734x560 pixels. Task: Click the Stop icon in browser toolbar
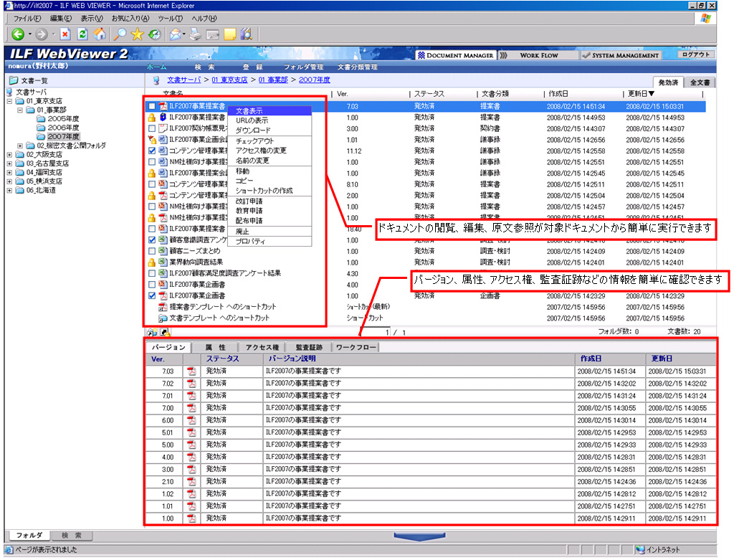pyautogui.click(x=65, y=34)
